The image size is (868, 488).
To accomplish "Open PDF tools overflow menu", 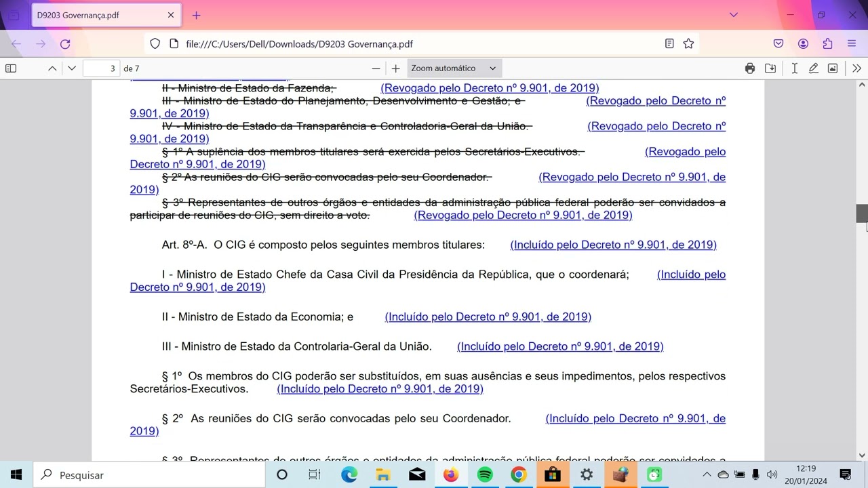I will [x=856, y=68].
